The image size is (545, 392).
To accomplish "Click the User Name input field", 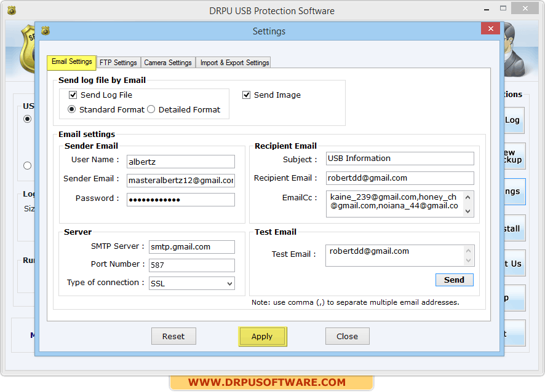I will pos(180,162).
